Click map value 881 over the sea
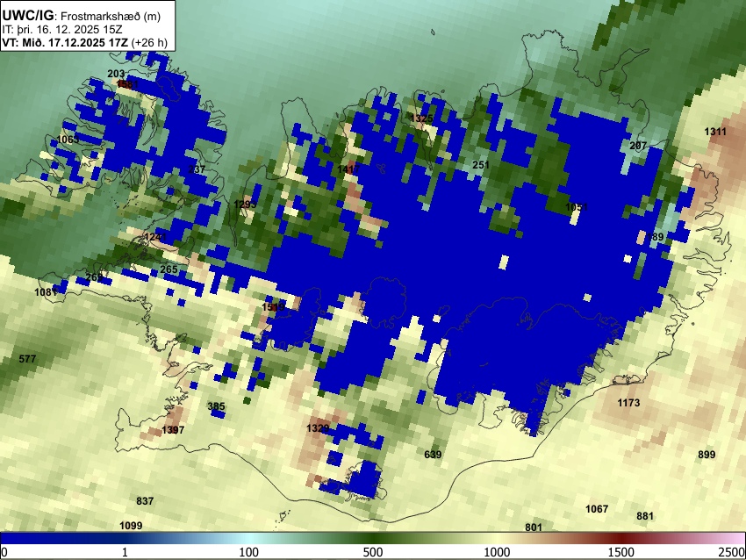The width and height of the screenshot is (746, 560). pyautogui.click(x=645, y=516)
